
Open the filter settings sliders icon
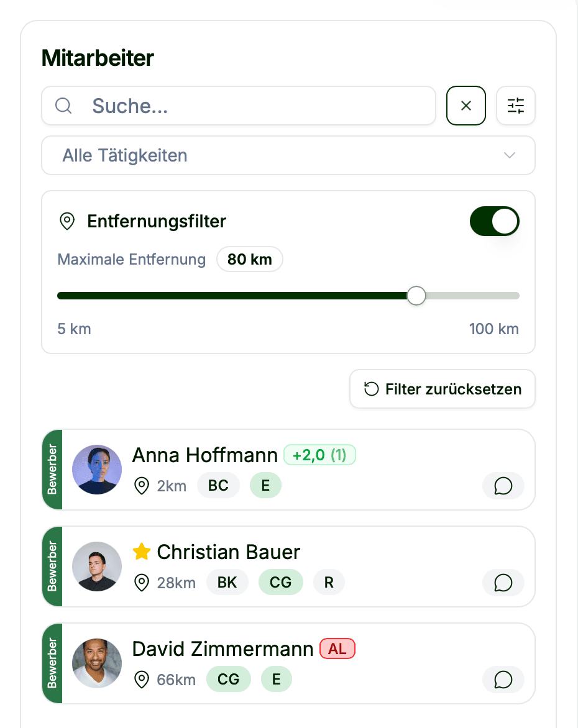[516, 106]
